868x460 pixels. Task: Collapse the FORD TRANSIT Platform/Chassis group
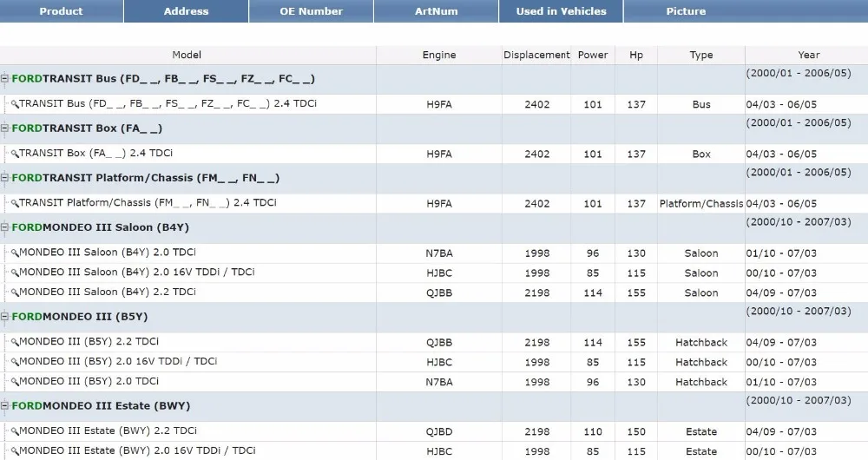(4, 178)
